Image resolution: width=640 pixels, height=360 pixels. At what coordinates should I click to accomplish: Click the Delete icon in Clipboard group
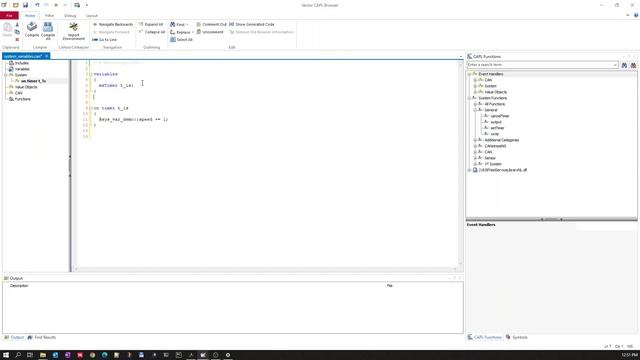(x=17, y=40)
